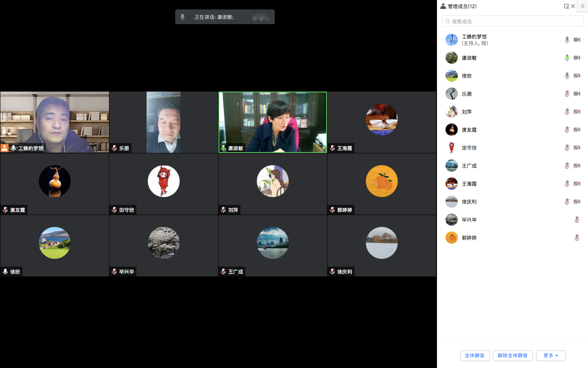Image resolution: width=588 pixels, height=368 pixels.
Task: Expand the 更多 dropdown menu
Action: pyautogui.click(x=550, y=356)
